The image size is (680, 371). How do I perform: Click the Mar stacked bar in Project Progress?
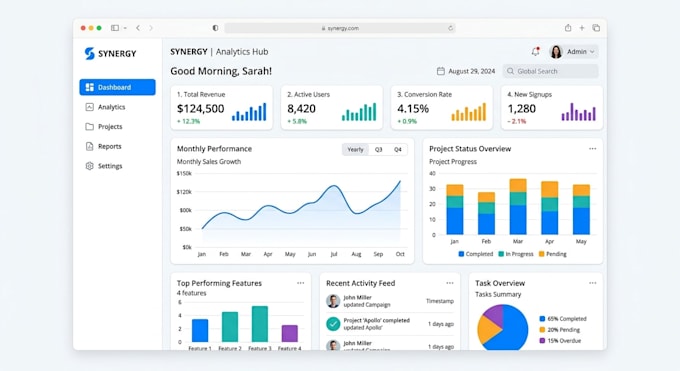(518, 207)
